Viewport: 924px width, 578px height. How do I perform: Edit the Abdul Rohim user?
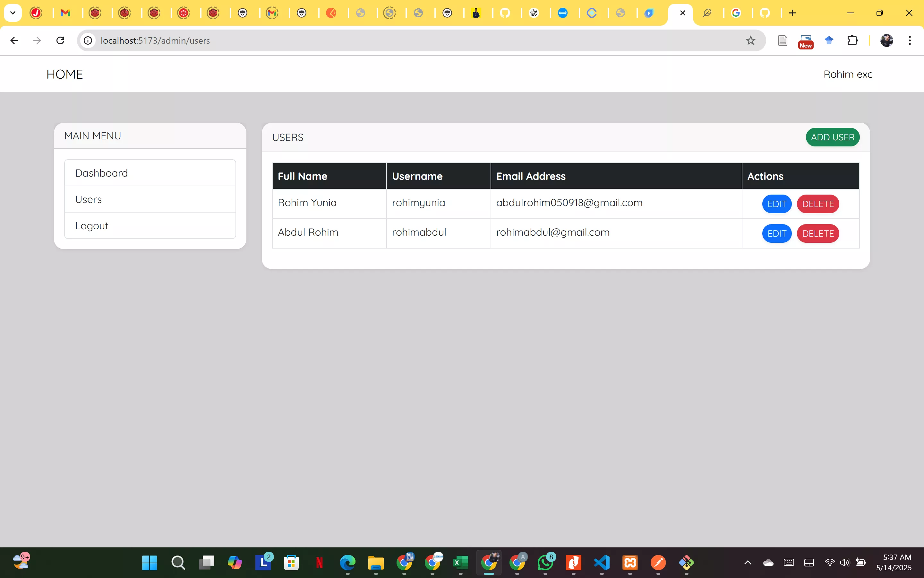pos(777,233)
